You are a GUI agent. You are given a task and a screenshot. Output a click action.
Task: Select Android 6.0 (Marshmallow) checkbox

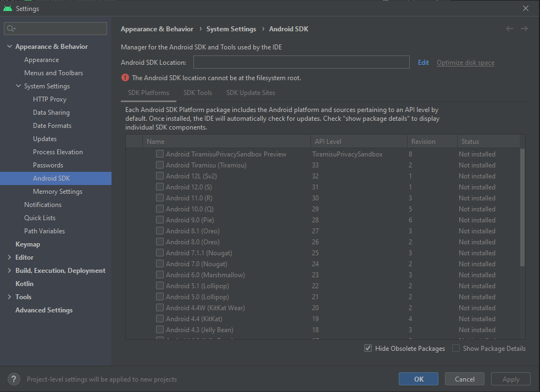pos(160,275)
